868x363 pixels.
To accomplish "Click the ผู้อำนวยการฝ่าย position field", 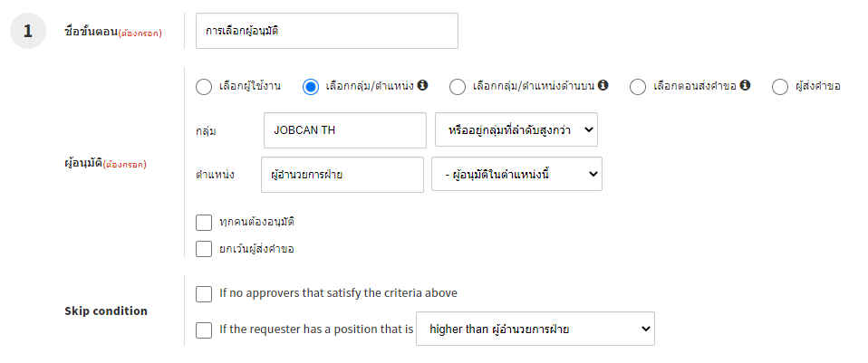I will click(x=342, y=175).
